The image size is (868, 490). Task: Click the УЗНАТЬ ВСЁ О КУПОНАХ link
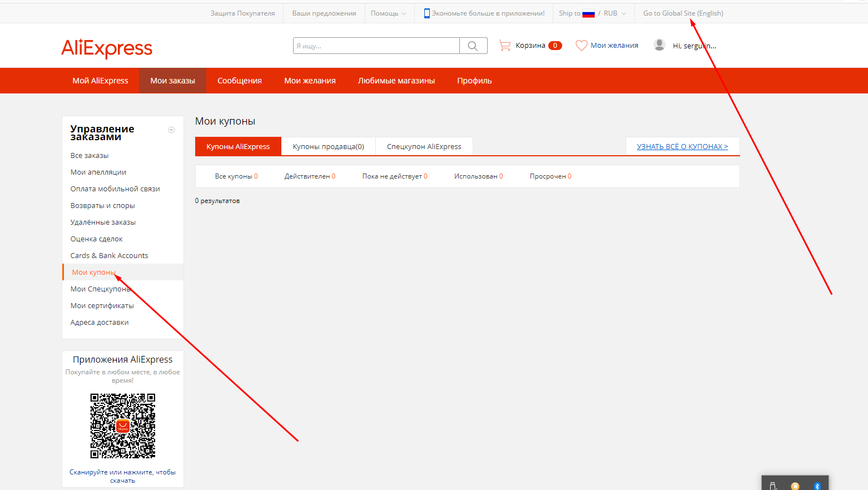(682, 146)
